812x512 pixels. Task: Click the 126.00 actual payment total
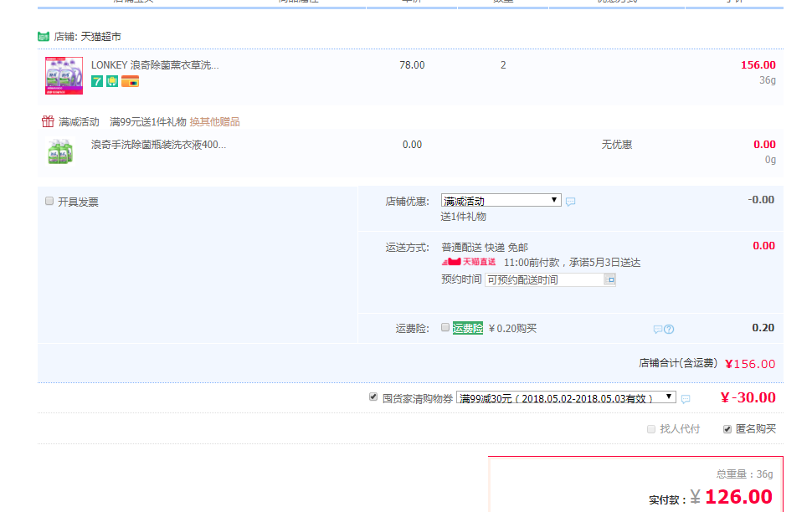coord(739,497)
